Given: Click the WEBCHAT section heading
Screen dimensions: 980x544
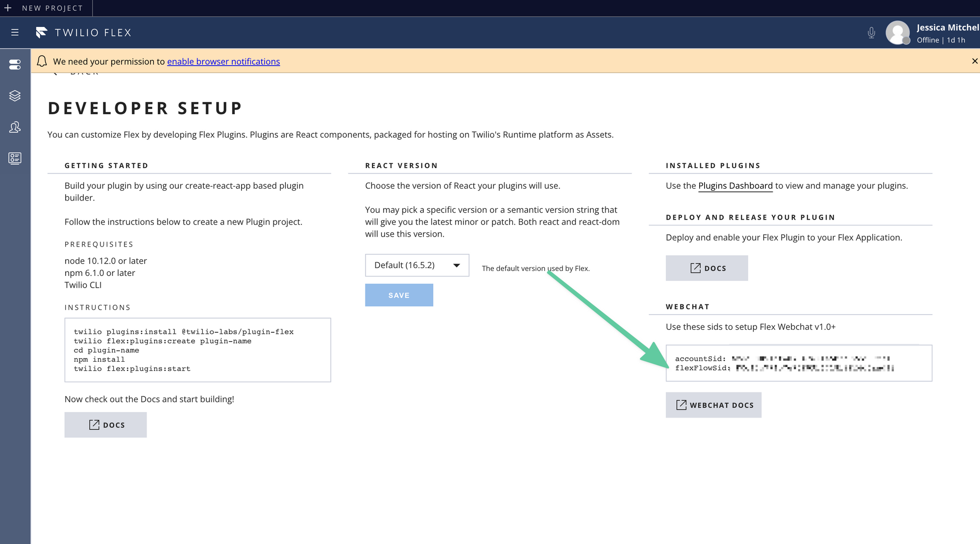Looking at the screenshot, I should pos(687,307).
